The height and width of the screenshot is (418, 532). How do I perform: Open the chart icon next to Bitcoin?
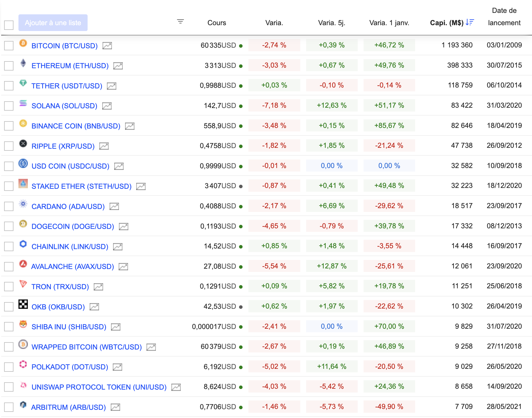107,46
